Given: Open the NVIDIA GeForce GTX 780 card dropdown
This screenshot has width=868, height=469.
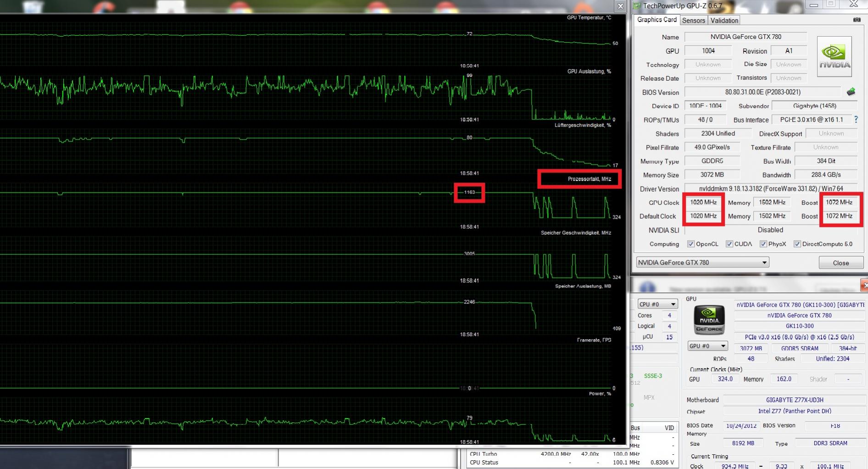Looking at the screenshot, I should coord(702,262).
